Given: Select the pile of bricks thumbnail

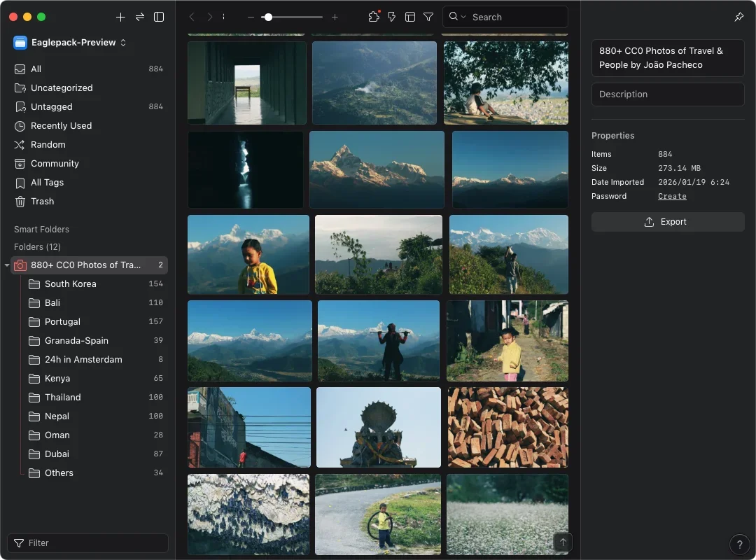Looking at the screenshot, I should (x=507, y=427).
